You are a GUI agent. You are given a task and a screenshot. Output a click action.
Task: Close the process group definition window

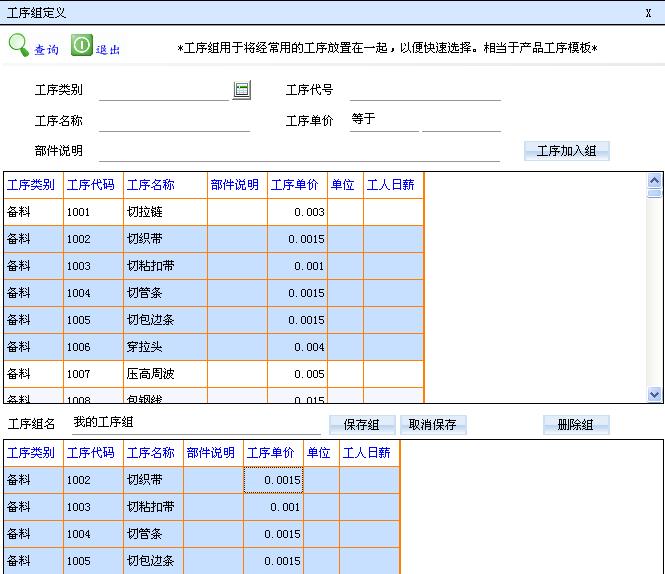648,12
